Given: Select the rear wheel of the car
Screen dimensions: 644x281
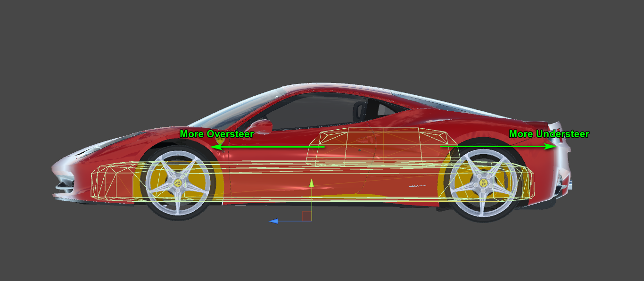Looking at the screenshot, I should 482,183.
